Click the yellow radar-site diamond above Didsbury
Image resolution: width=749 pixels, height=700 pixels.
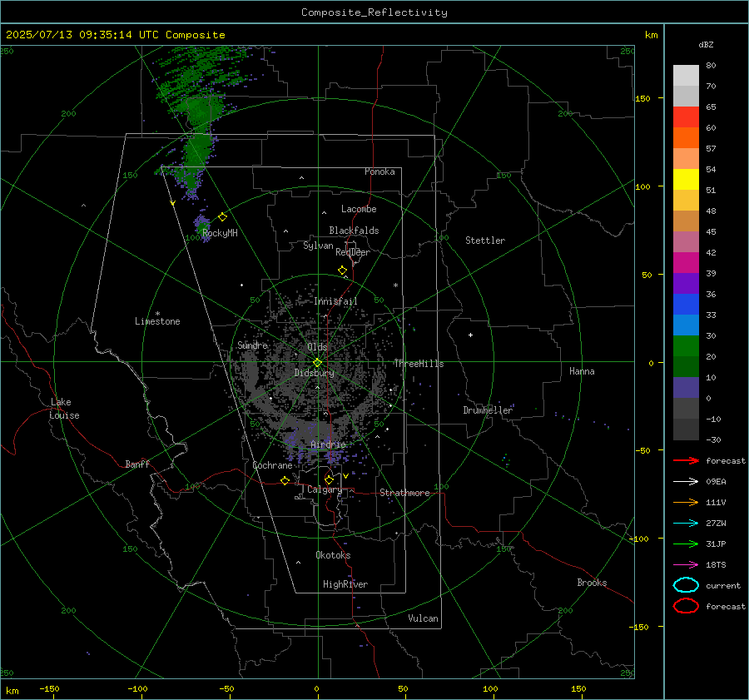[x=318, y=363]
